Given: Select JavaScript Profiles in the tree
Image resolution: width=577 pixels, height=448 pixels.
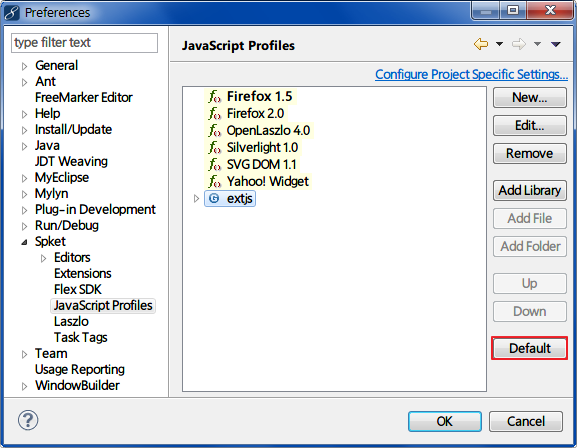Looking at the screenshot, I should click(x=103, y=306).
